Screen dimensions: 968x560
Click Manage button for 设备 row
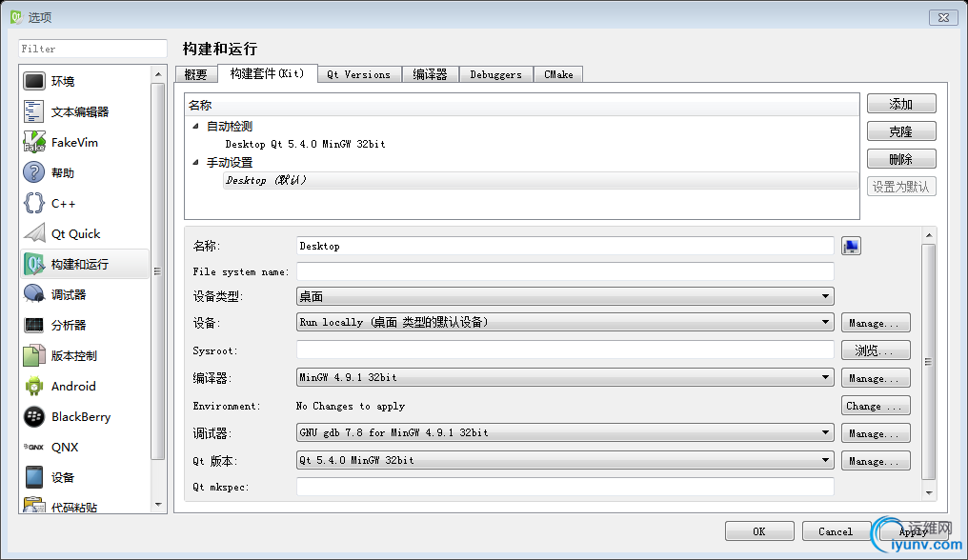(x=876, y=323)
